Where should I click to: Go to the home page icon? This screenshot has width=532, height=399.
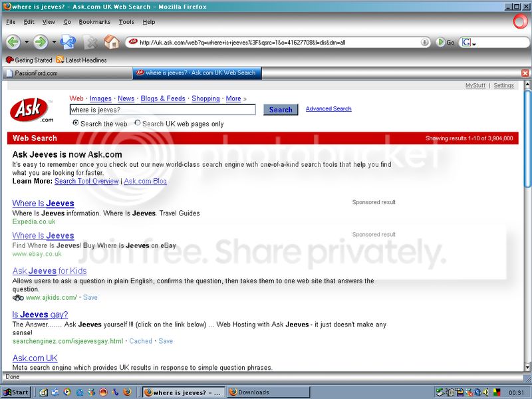coord(112,42)
